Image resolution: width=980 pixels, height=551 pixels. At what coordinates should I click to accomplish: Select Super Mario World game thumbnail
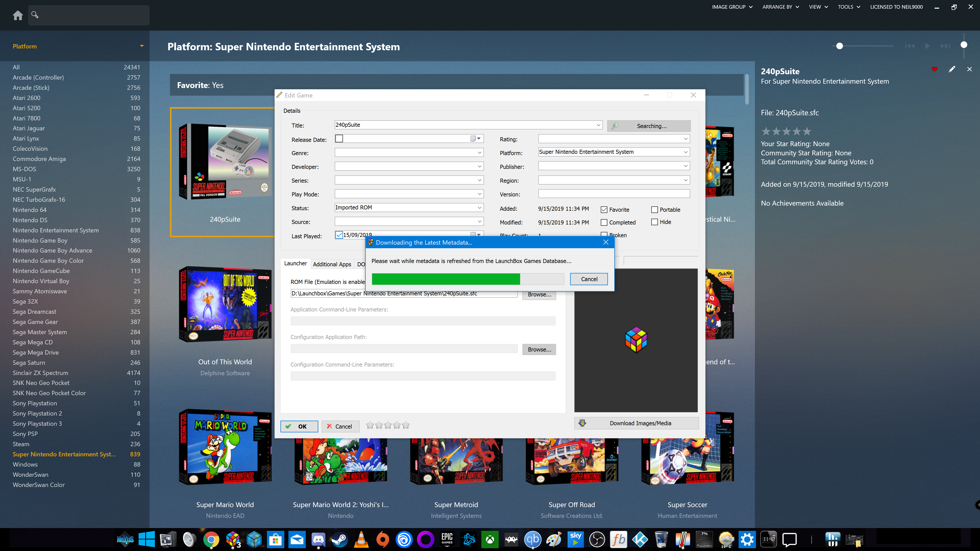(x=225, y=447)
